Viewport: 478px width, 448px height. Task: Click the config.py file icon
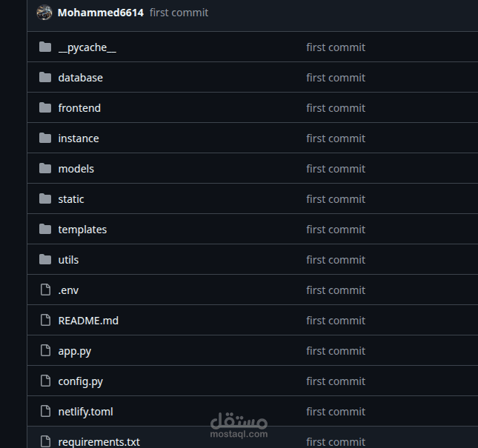44,381
